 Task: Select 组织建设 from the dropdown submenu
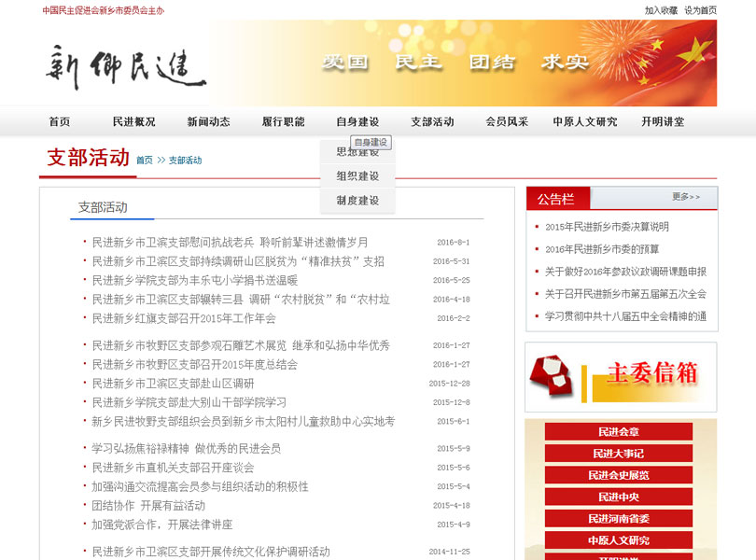[357, 176]
